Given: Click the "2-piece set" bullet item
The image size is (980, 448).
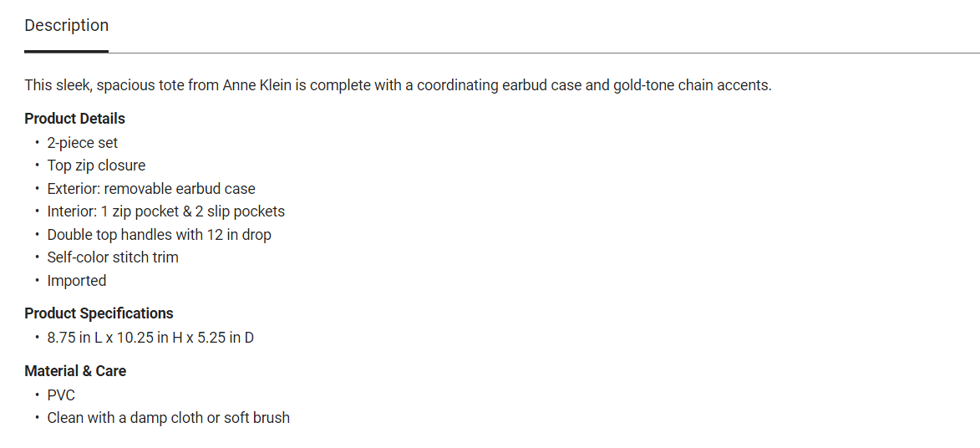Looking at the screenshot, I should click(83, 143).
